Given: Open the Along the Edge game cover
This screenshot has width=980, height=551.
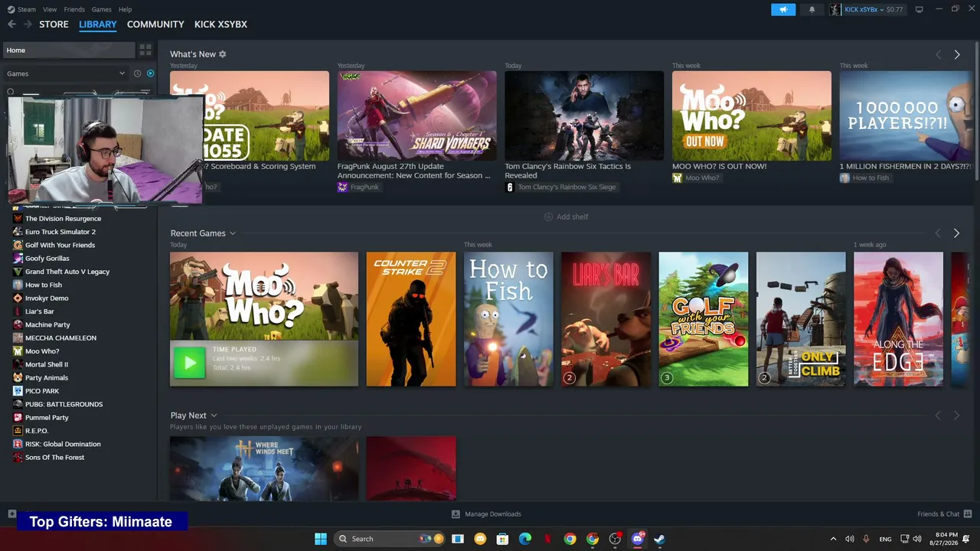Looking at the screenshot, I should [899, 319].
